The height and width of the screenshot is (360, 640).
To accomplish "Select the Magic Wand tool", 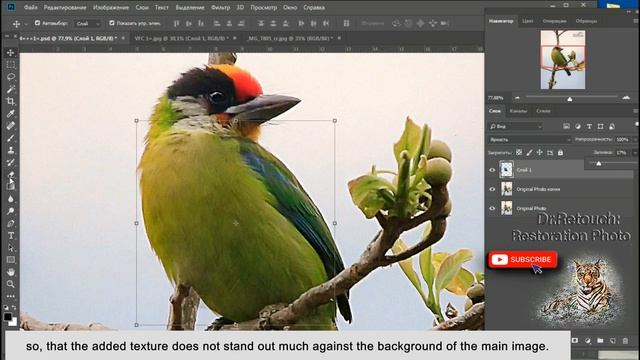I will click(11, 89).
